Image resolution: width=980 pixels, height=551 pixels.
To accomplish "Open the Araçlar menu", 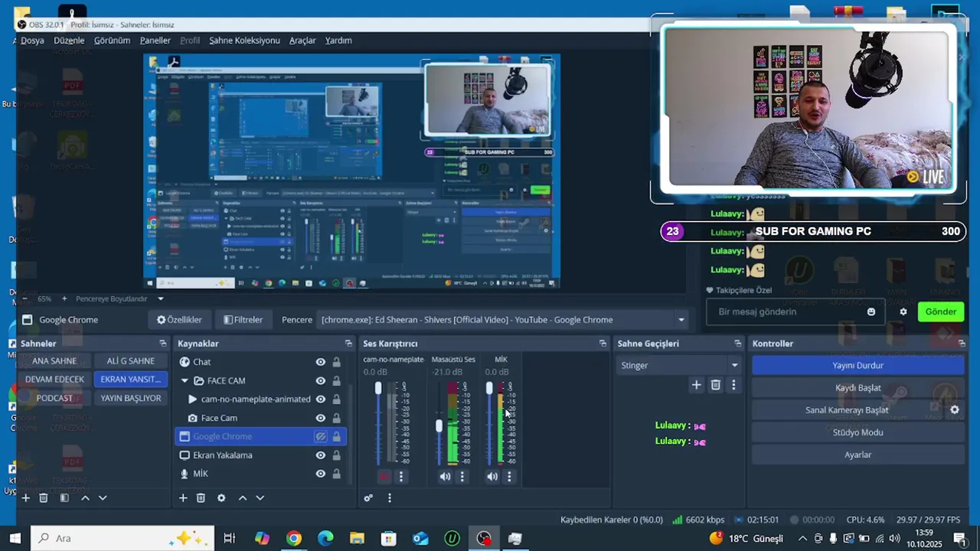I will [x=302, y=41].
